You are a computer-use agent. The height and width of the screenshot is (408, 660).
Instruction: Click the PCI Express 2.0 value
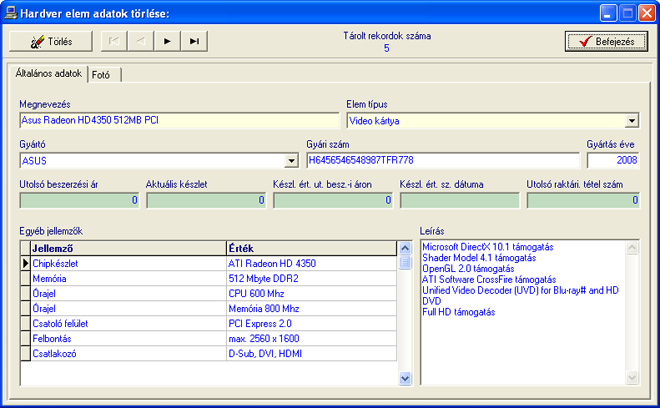(311, 324)
